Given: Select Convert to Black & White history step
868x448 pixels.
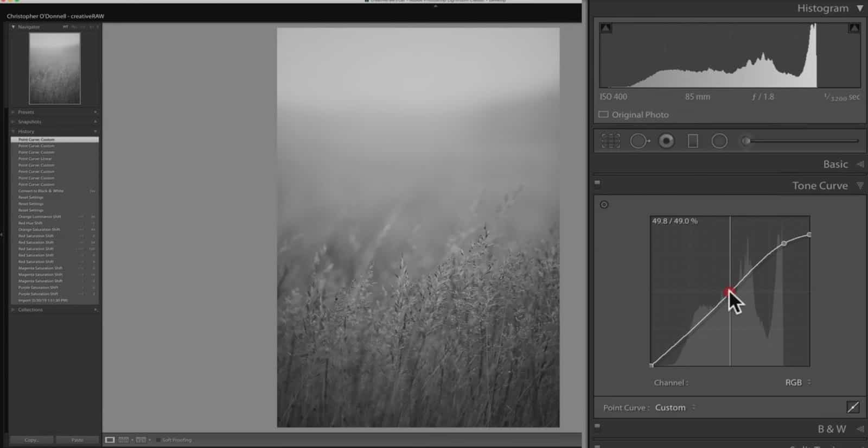Looking at the screenshot, I should (x=55, y=191).
